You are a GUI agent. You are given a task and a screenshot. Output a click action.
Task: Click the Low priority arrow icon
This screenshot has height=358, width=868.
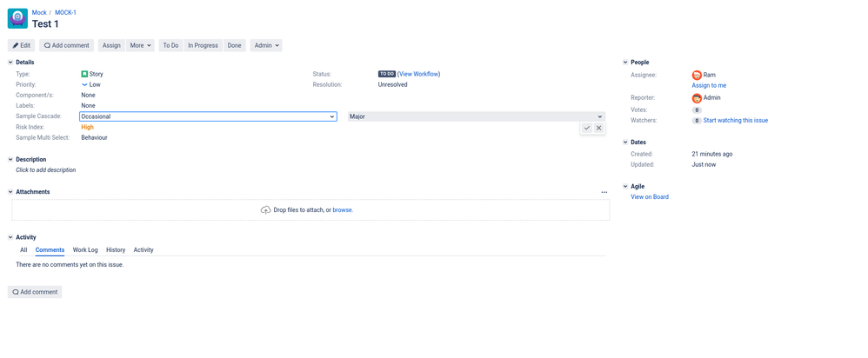pos(84,84)
